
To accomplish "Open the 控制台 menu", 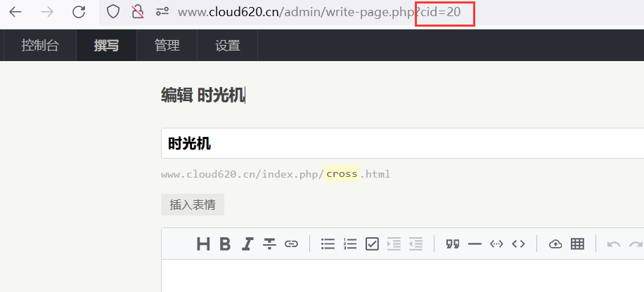I will 40,45.
